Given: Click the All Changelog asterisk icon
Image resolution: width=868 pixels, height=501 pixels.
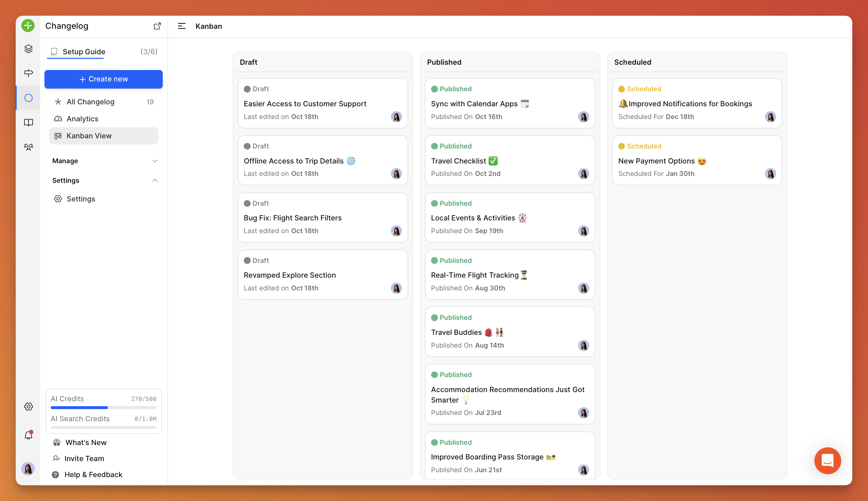Looking at the screenshot, I should tap(58, 102).
